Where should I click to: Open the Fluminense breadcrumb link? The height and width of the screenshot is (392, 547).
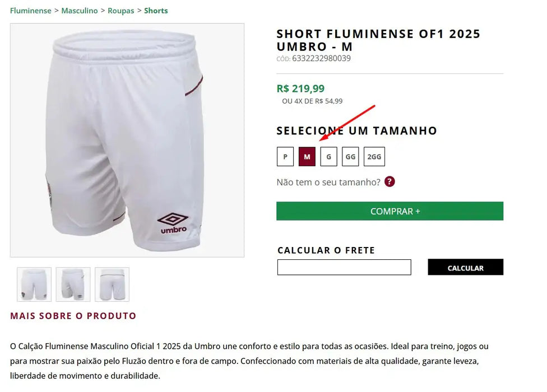[30, 10]
